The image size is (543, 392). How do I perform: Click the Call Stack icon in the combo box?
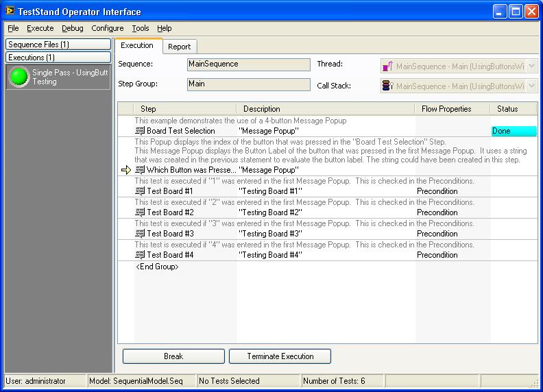tap(387, 86)
